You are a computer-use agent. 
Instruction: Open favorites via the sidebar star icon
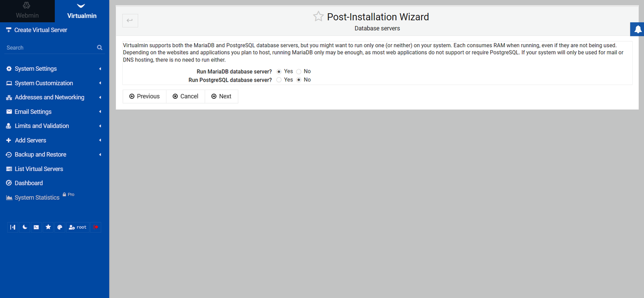pyautogui.click(x=48, y=227)
